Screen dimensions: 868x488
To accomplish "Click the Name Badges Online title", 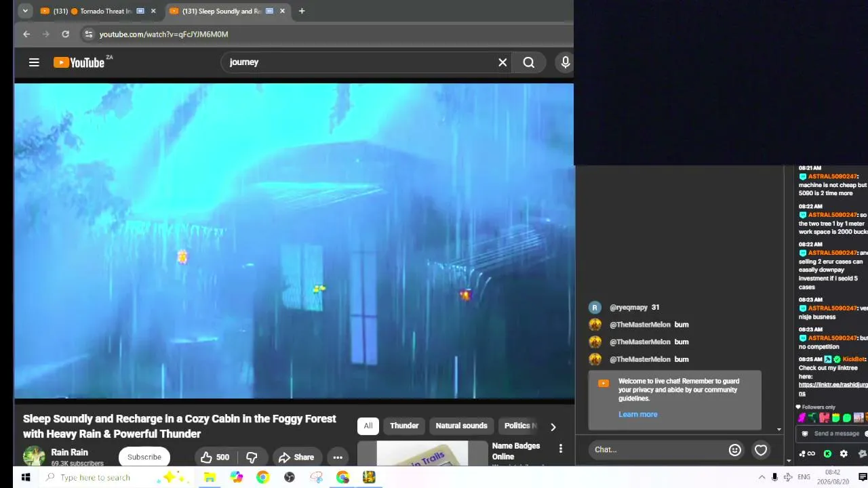I will [516, 451].
